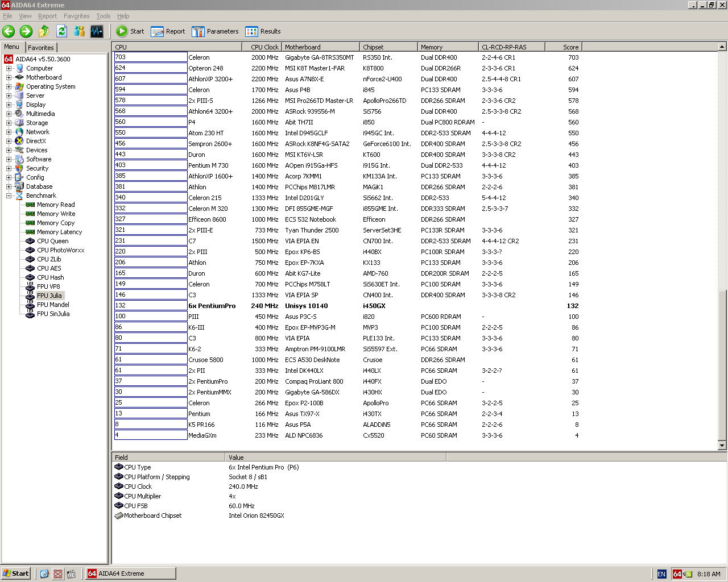Expand the Computer tree node
The height and width of the screenshot is (582, 728).
coord(9,68)
